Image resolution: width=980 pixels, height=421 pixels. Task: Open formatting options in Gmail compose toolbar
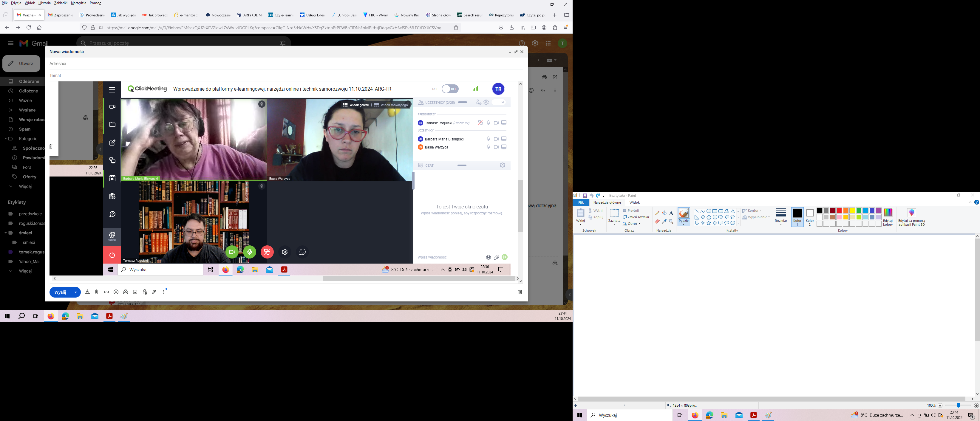tap(87, 292)
